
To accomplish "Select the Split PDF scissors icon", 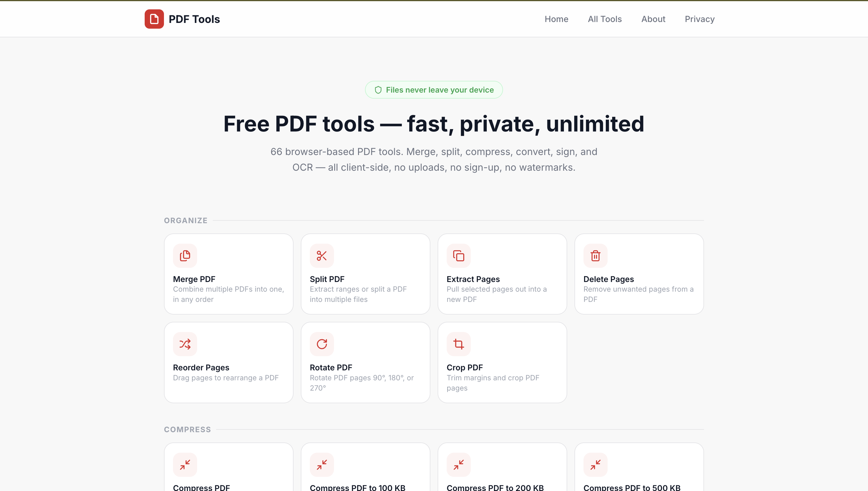I will pyautogui.click(x=322, y=256).
